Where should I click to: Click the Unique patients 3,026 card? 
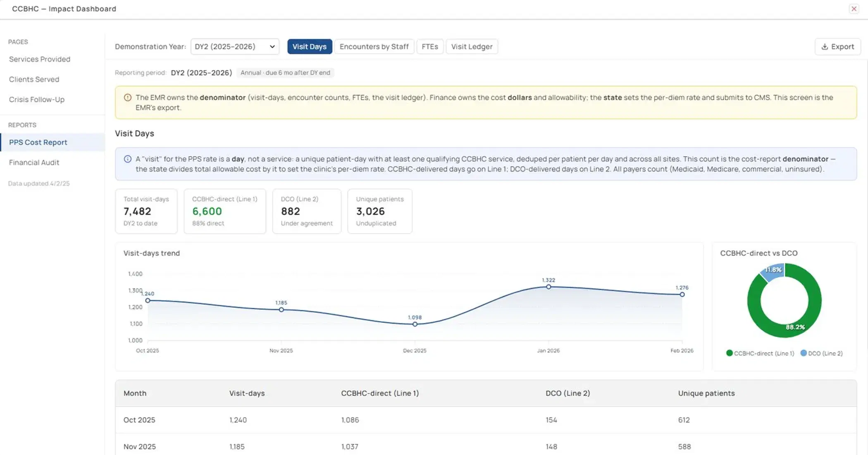(380, 211)
